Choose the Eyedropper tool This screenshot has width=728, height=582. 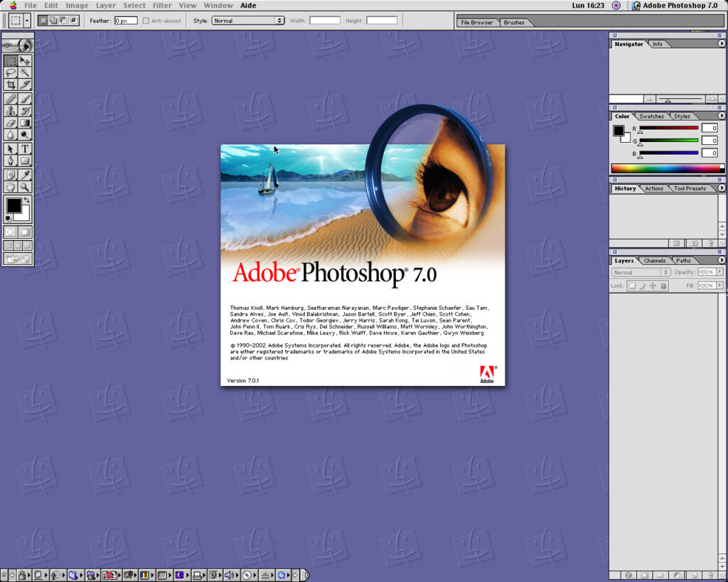pyautogui.click(x=25, y=175)
